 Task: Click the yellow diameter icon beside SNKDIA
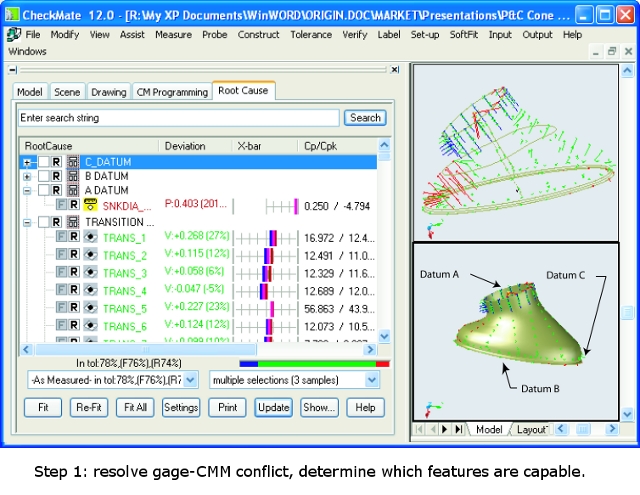click(x=90, y=204)
